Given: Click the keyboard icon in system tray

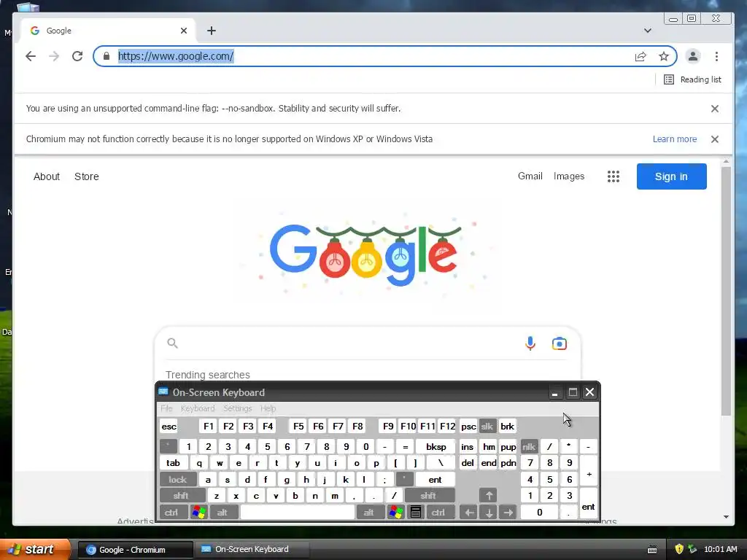Looking at the screenshot, I should tap(652, 550).
